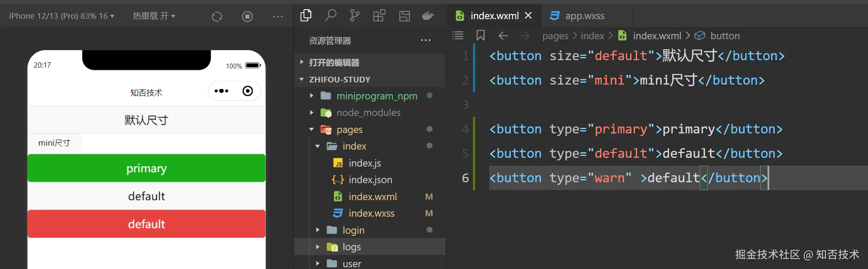Open the Docker whale icon
Screen dimensions: 868x269
428,16
